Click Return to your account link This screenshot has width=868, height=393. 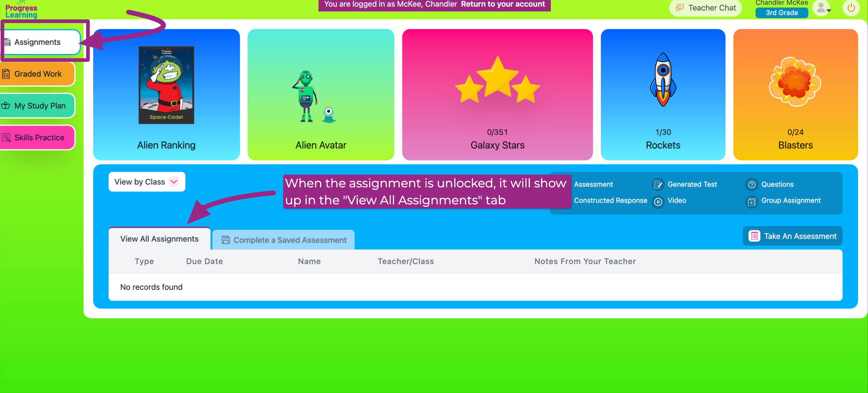(x=502, y=5)
